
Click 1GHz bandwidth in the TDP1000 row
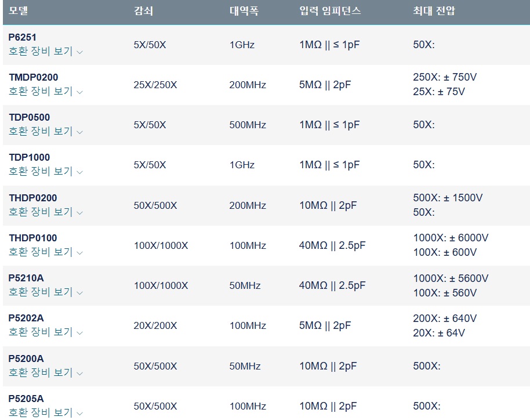(242, 165)
